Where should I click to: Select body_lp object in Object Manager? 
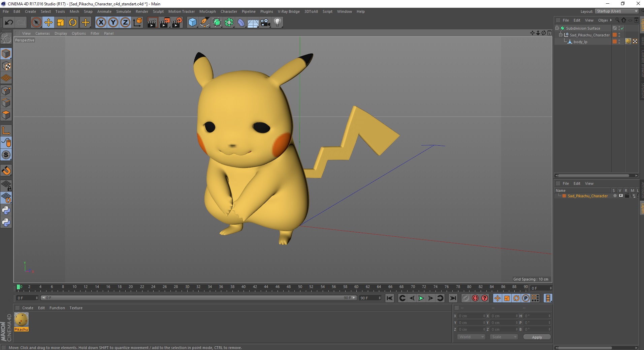point(580,42)
